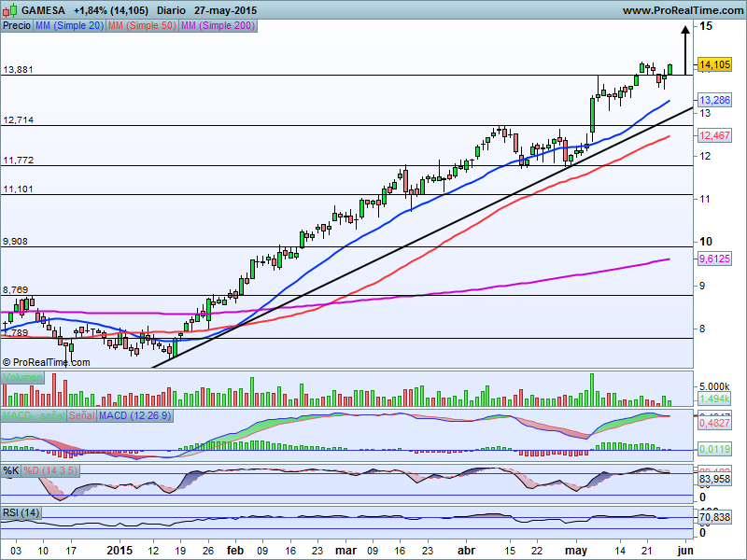Click the jun label on the date axis

tap(685, 551)
